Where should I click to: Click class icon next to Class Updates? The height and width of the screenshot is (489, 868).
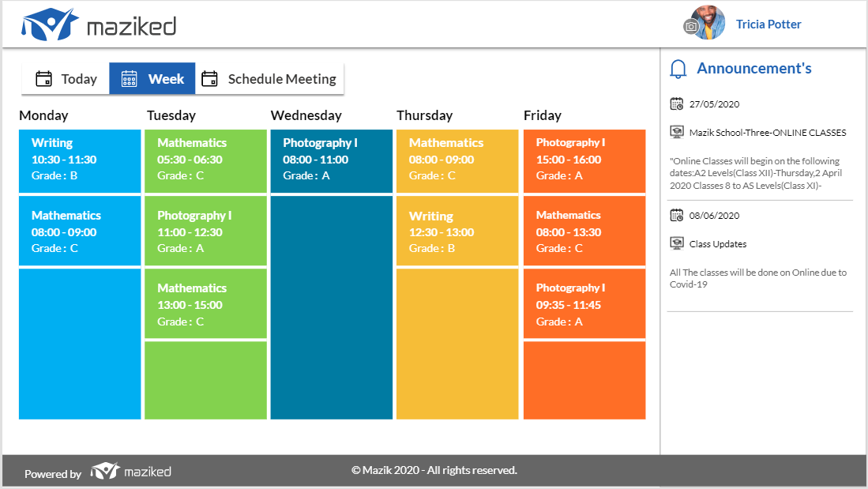tap(676, 243)
